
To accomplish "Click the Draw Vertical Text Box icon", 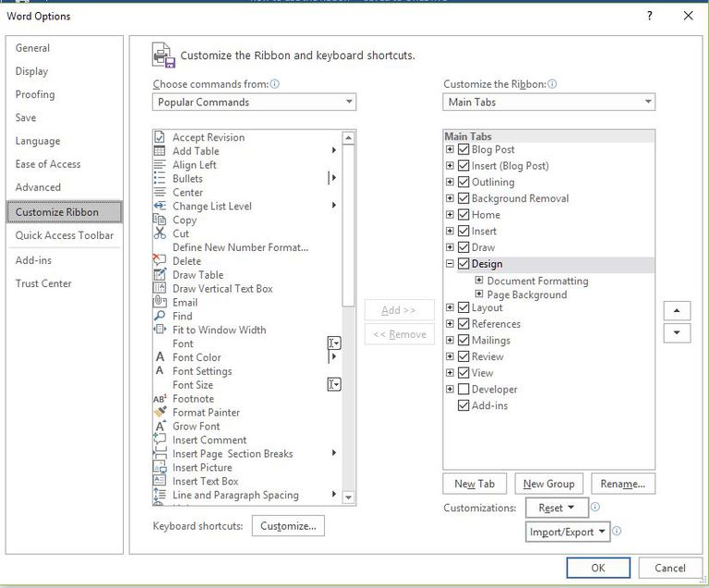I will 160,288.
